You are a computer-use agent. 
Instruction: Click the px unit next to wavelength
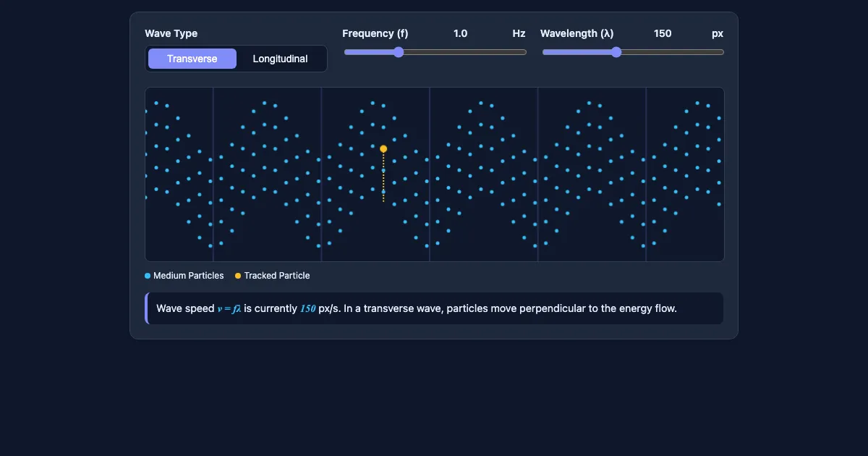(718, 33)
